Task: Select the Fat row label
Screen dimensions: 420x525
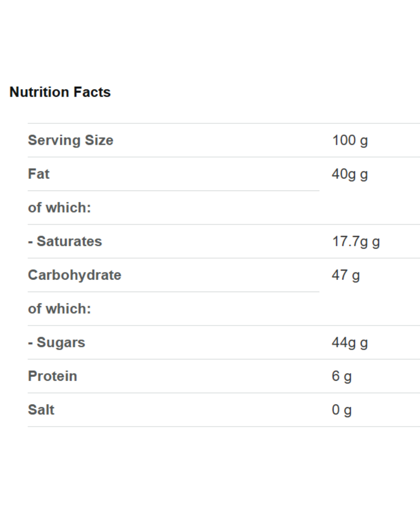Action: [x=38, y=174]
